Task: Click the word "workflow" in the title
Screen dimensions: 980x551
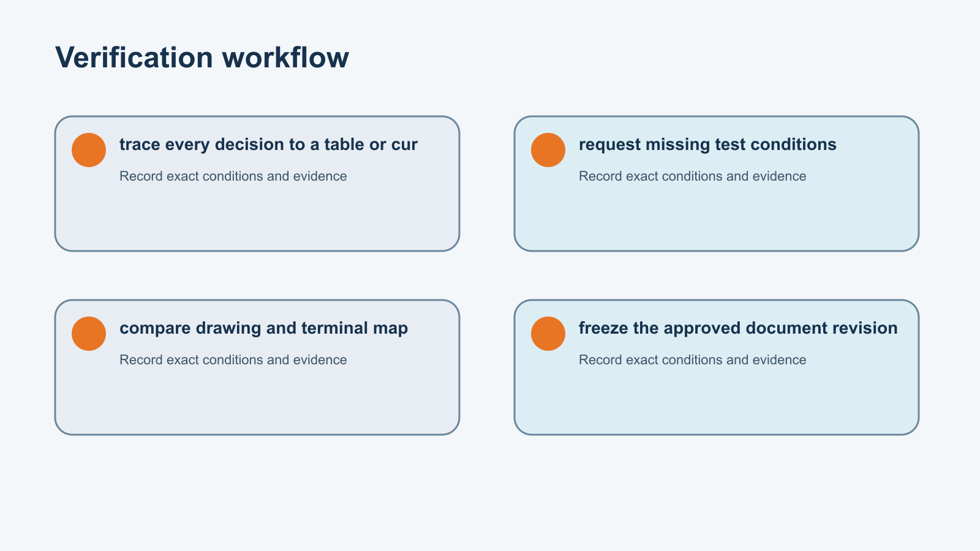Action: coord(285,58)
